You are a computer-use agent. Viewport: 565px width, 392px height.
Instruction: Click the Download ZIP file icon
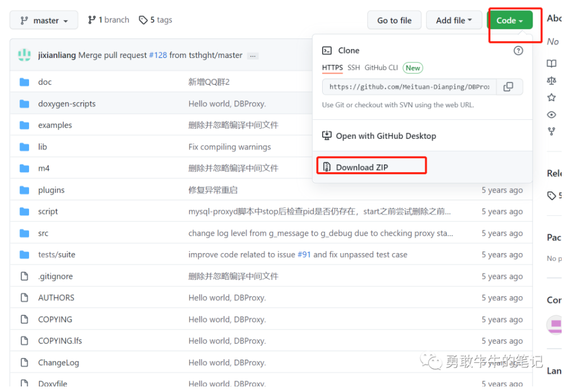click(x=327, y=167)
